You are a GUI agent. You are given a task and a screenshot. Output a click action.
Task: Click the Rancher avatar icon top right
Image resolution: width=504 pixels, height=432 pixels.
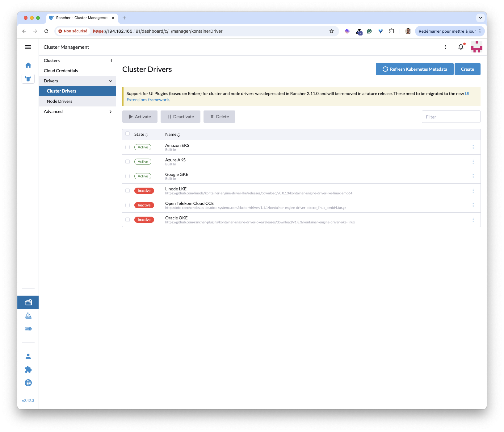click(477, 47)
